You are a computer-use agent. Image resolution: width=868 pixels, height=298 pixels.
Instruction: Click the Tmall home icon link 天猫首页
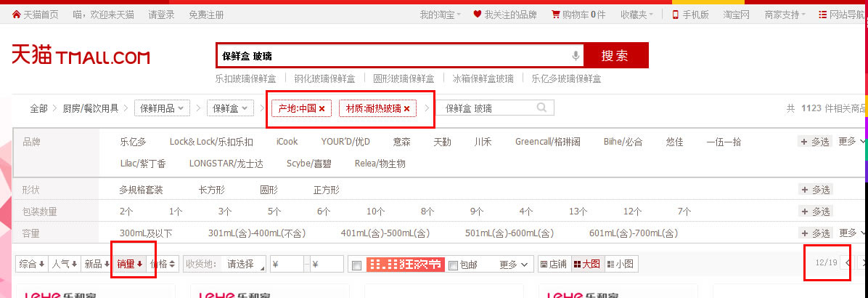34,15
